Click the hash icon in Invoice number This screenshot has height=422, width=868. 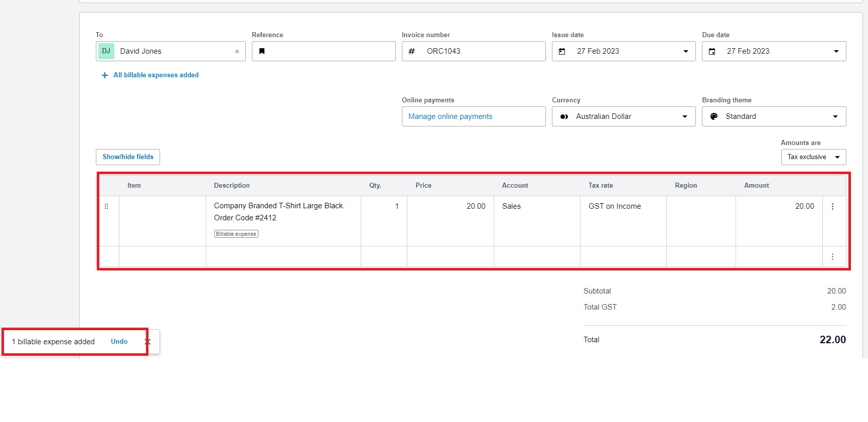(x=411, y=51)
